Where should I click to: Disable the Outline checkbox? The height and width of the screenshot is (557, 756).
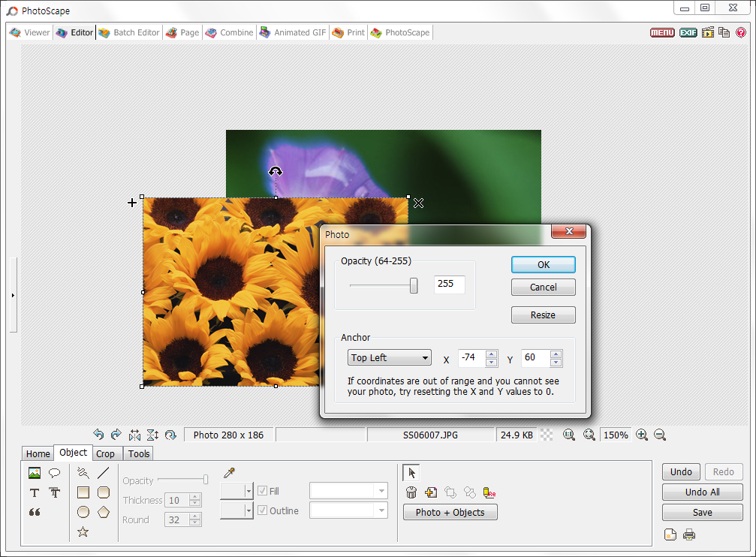pyautogui.click(x=264, y=510)
